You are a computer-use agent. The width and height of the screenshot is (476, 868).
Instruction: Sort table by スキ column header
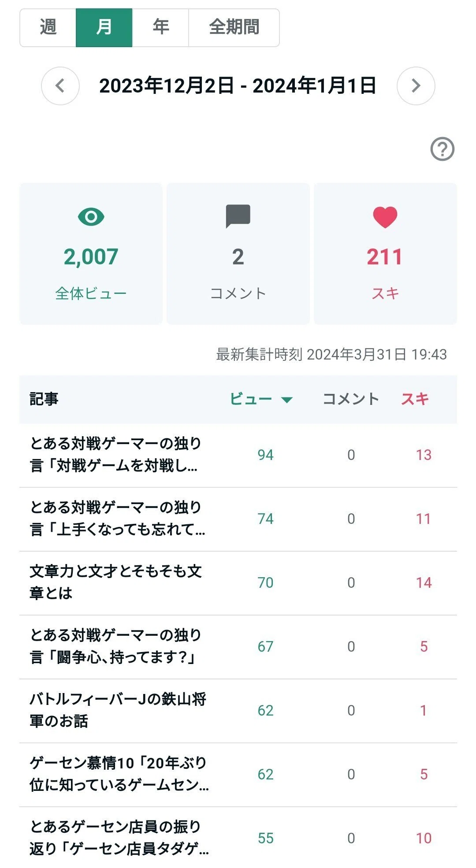415,399
